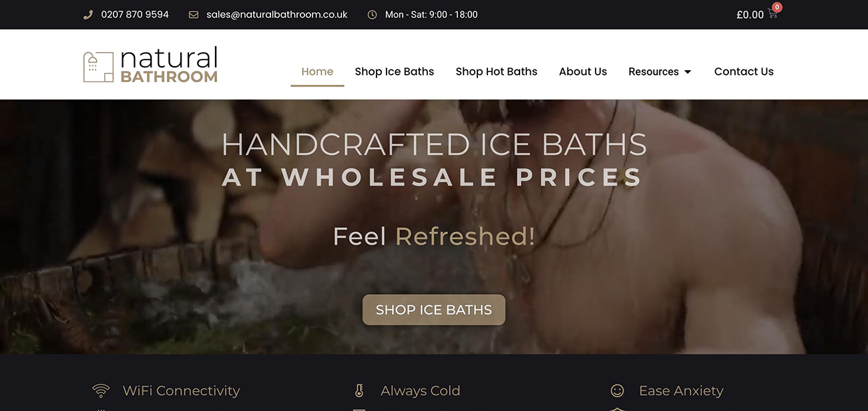Click the smiley icon beside Ease Anxiety
Screen dimensions: 868x411
coord(618,390)
